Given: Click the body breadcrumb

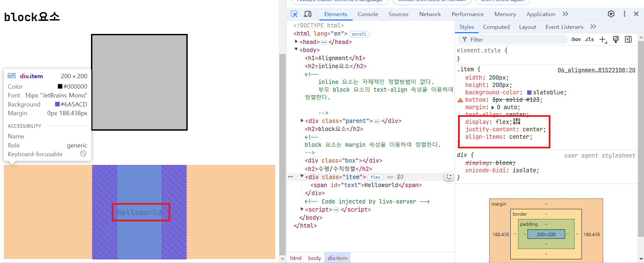Looking at the screenshot, I should (x=315, y=258).
